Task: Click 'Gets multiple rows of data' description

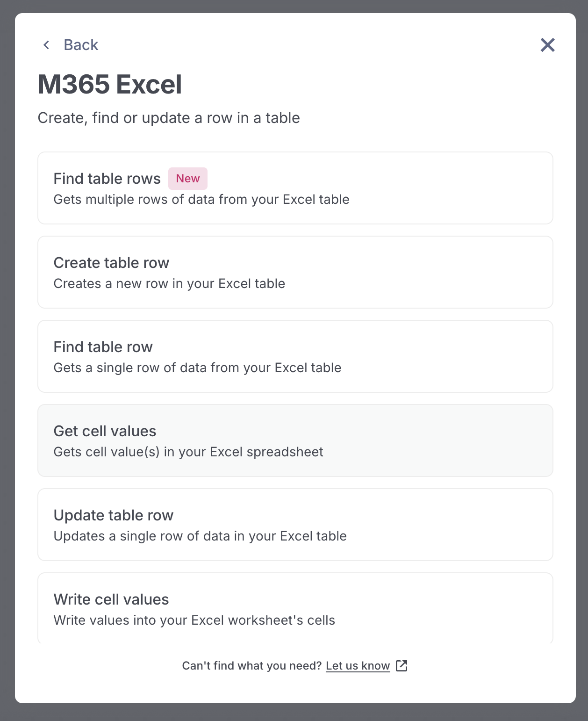Action: click(x=201, y=200)
